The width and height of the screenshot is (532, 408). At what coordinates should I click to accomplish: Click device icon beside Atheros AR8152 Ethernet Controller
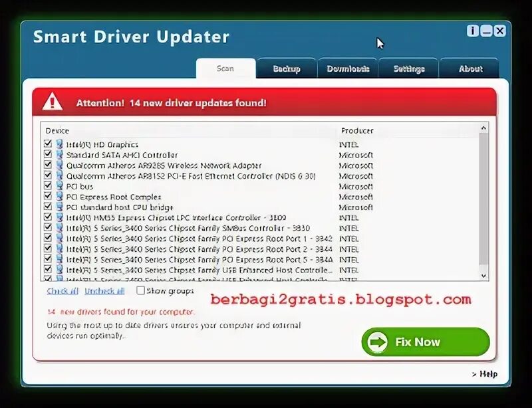click(59, 175)
